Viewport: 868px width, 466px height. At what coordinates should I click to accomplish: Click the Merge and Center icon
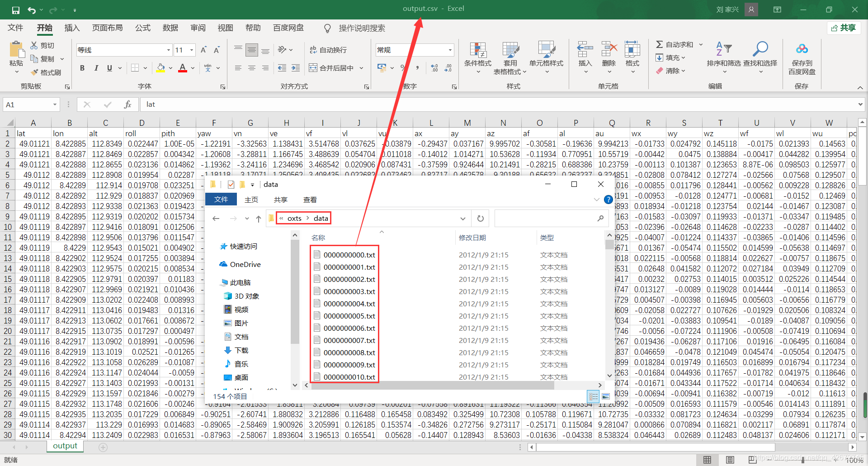click(313, 68)
